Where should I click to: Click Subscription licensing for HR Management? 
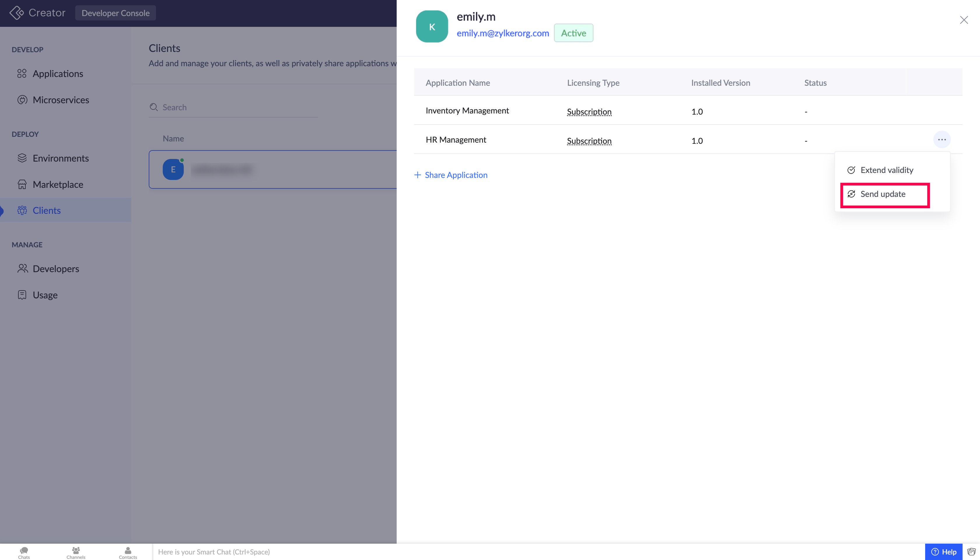tap(589, 141)
